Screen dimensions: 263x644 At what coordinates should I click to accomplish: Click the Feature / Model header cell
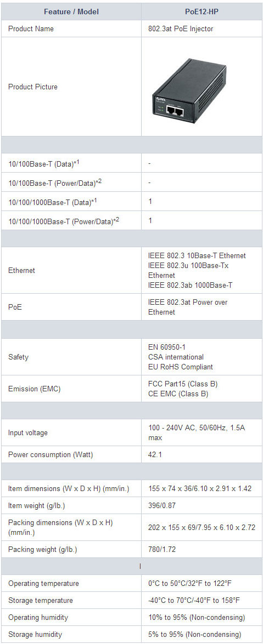coord(71,12)
